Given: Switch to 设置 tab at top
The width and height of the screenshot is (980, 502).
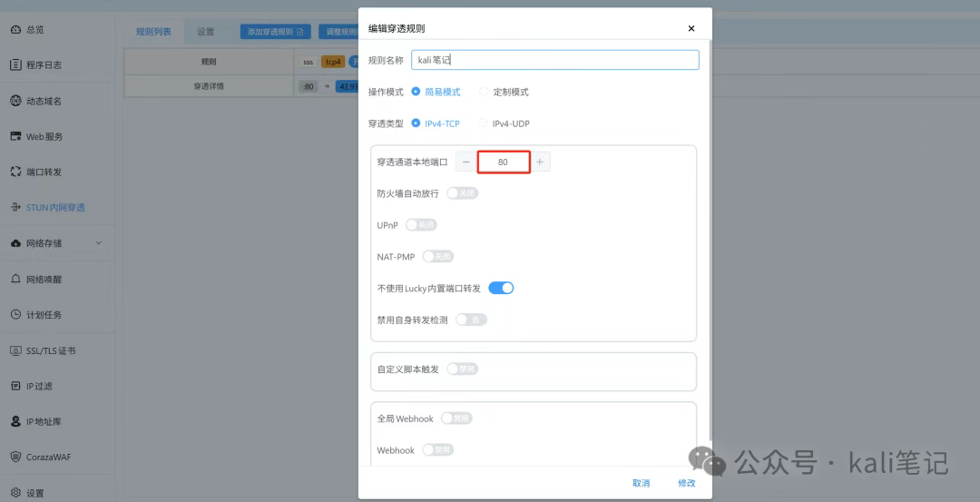Looking at the screenshot, I should click(x=206, y=31).
